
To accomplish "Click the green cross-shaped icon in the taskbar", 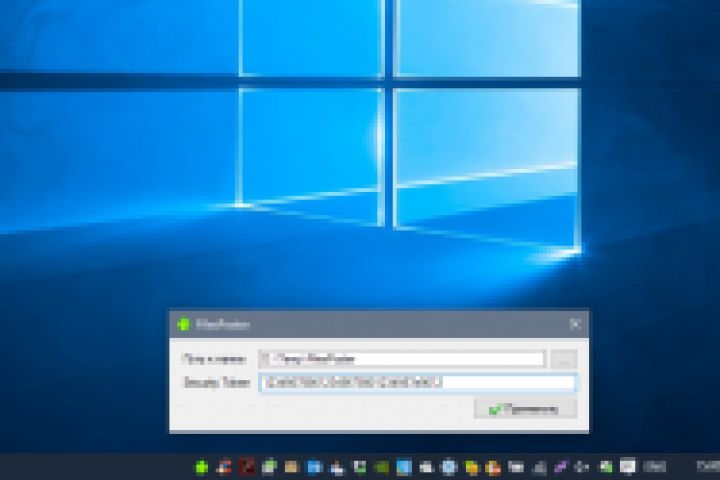I will tap(201, 467).
